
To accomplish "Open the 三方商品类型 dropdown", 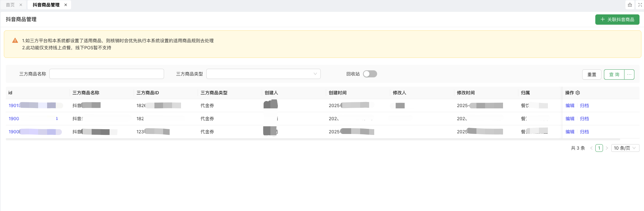I will 263,74.
